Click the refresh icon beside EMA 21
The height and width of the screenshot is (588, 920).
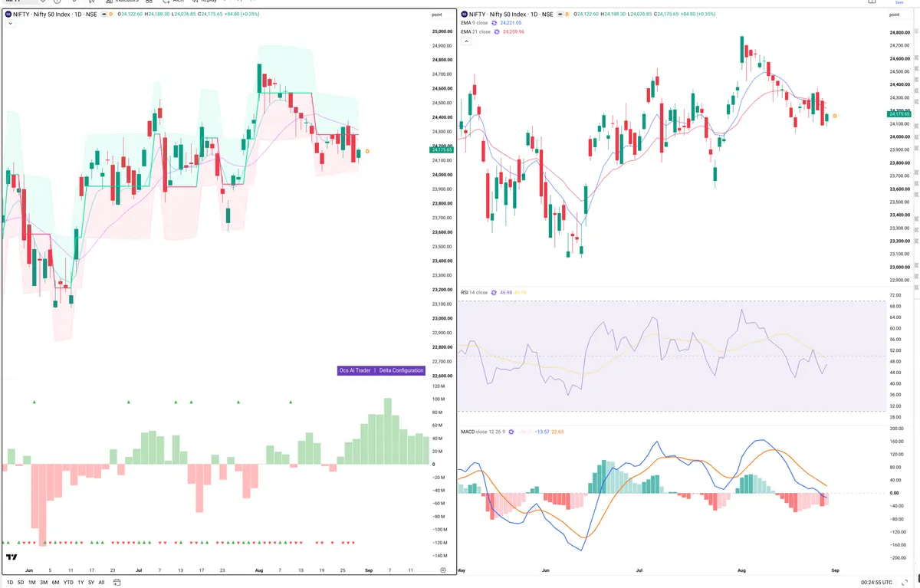point(497,31)
